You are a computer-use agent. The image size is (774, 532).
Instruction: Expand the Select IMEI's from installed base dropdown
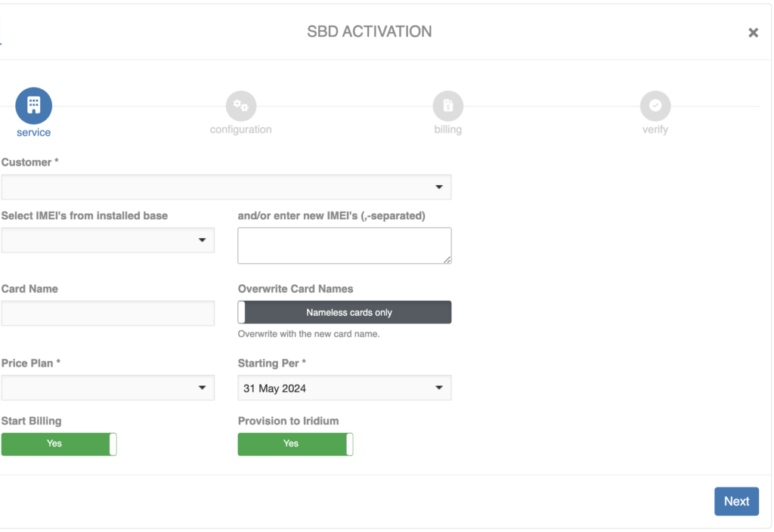pos(108,240)
